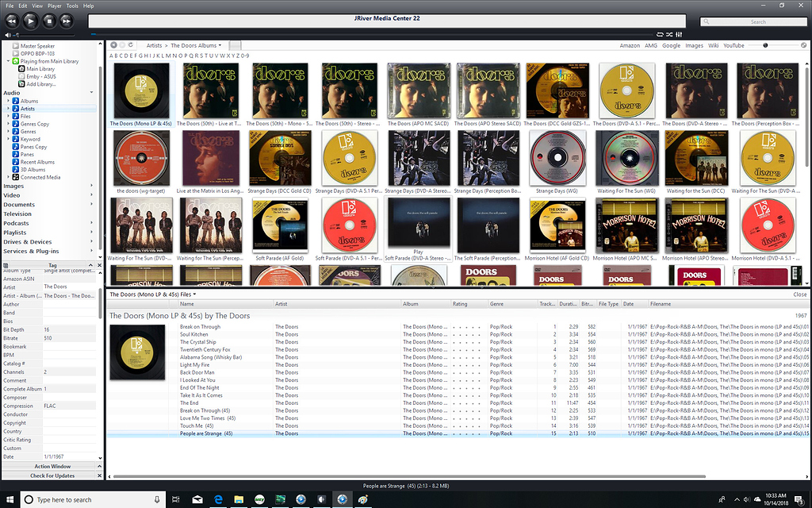This screenshot has height=508, width=812.
Task: Click the back navigation arrow above the album grid
Action: coord(113,45)
